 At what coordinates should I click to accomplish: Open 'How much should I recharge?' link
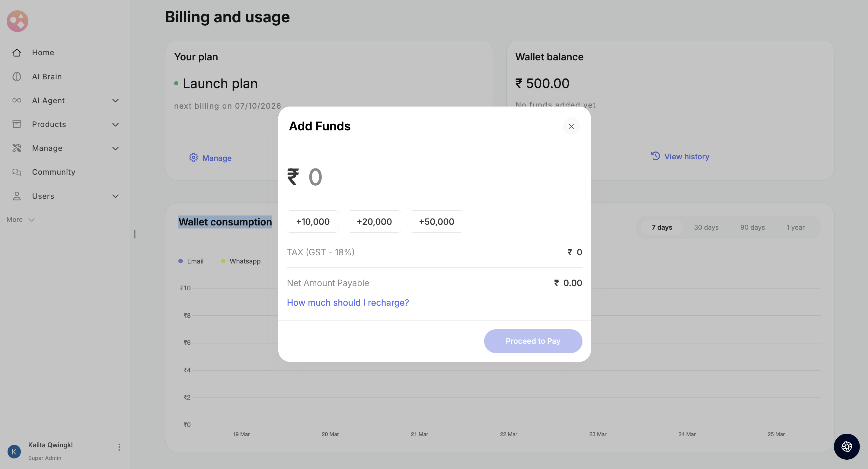[347, 303]
